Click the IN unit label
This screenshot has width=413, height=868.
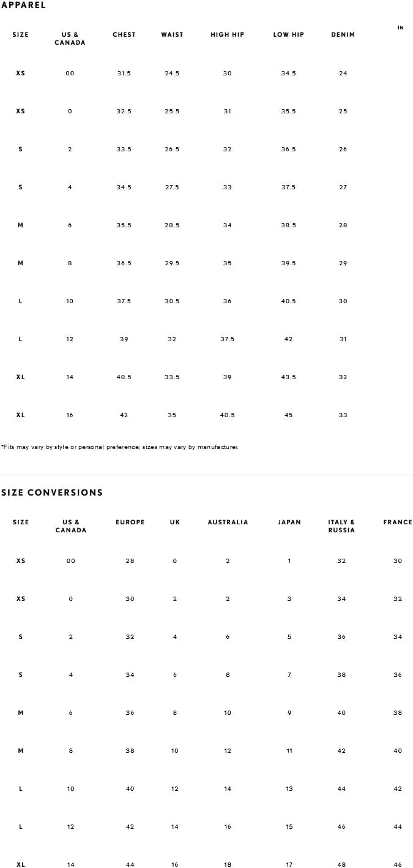[x=401, y=28]
